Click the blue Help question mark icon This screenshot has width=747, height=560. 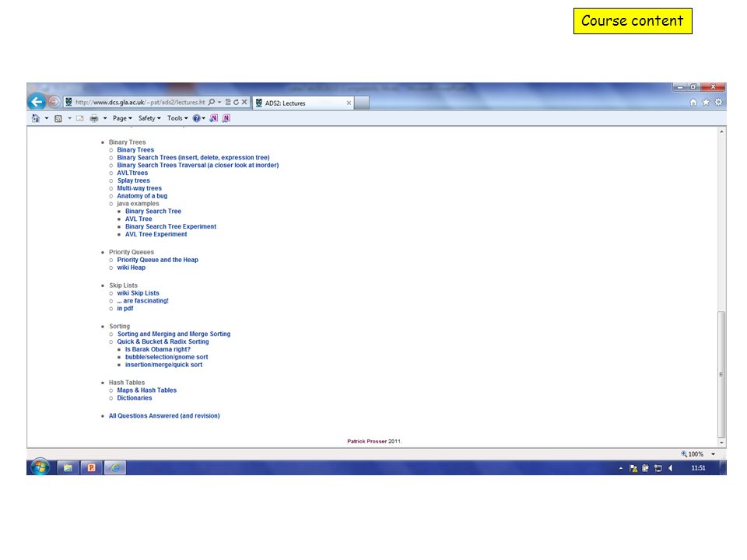coord(196,118)
